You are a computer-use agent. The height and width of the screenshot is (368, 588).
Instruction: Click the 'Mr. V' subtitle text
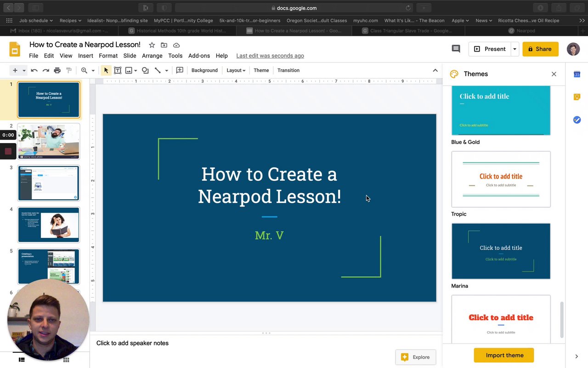click(269, 236)
